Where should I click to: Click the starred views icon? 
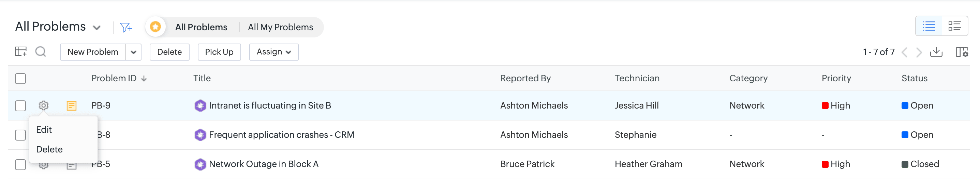155,27
